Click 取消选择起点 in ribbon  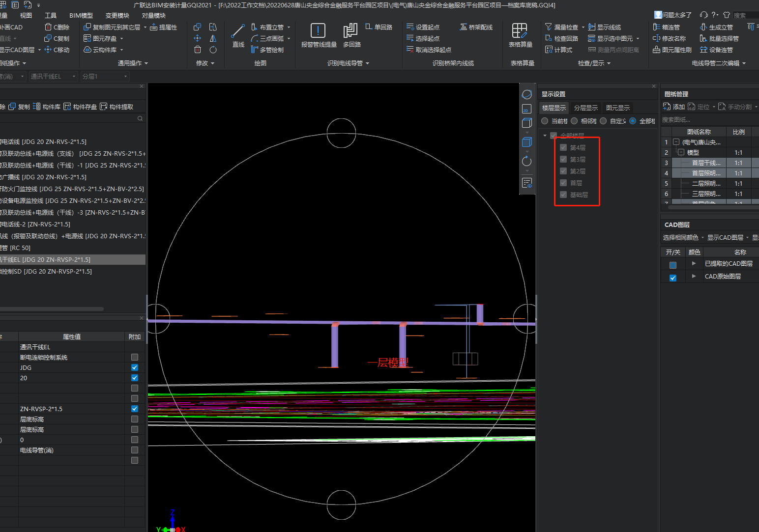point(429,50)
